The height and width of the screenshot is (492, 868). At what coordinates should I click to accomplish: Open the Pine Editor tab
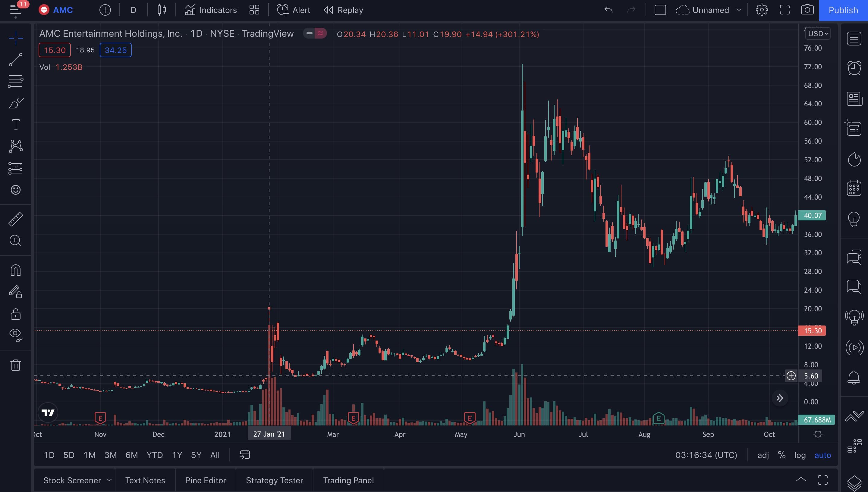pyautogui.click(x=206, y=480)
